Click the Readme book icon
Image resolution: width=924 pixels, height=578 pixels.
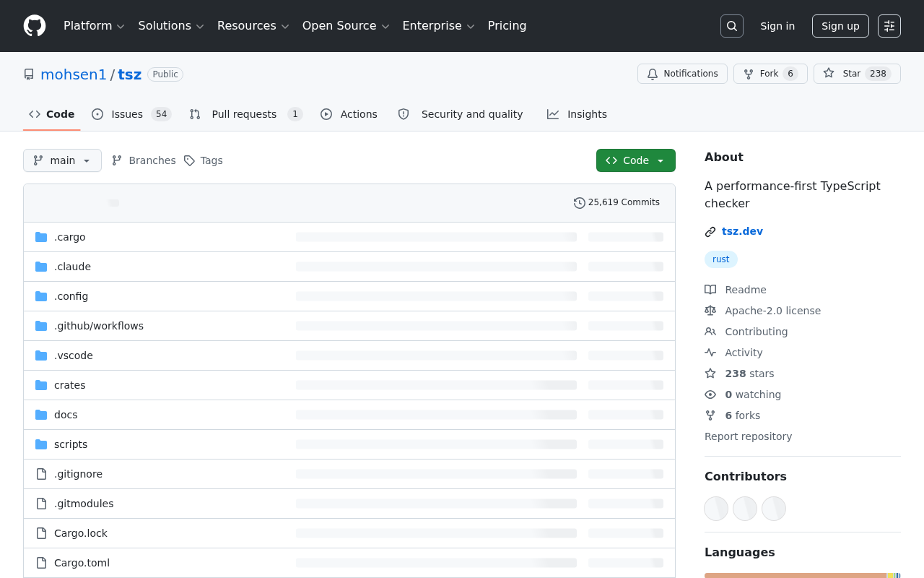point(710,290)
